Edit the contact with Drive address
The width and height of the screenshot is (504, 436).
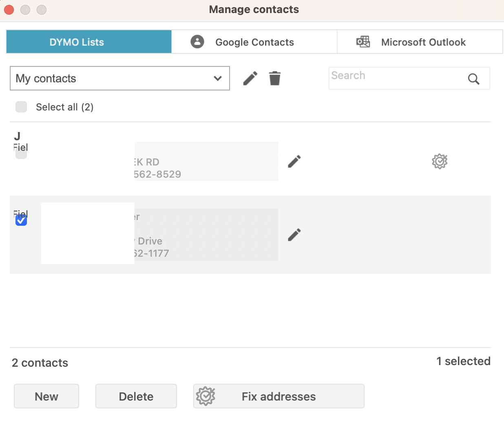pos(294,235)
